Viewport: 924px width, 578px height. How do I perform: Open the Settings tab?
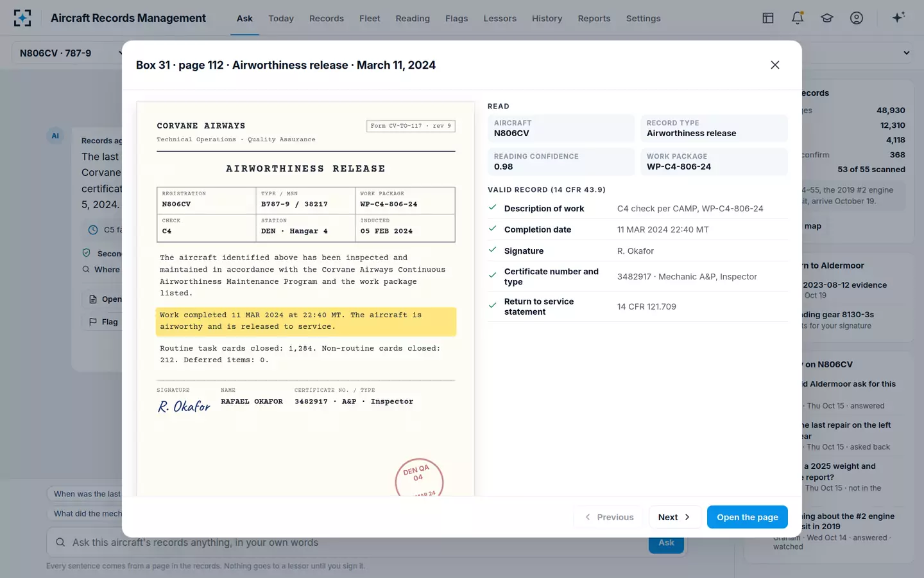[x=644, y=18]
